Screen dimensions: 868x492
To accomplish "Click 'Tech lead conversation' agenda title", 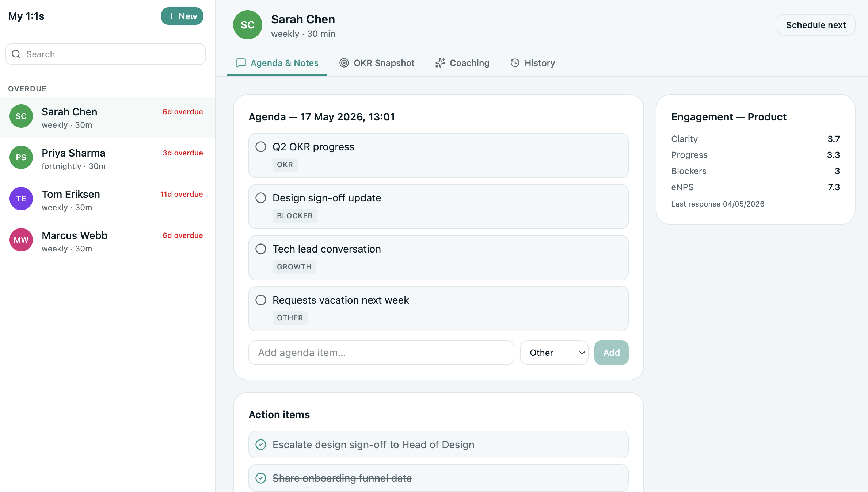I will point(327,249).
